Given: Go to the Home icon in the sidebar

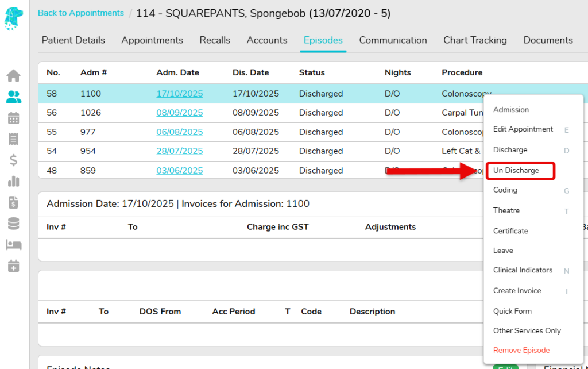Looking at the screenshot, I should click(13, 76).
